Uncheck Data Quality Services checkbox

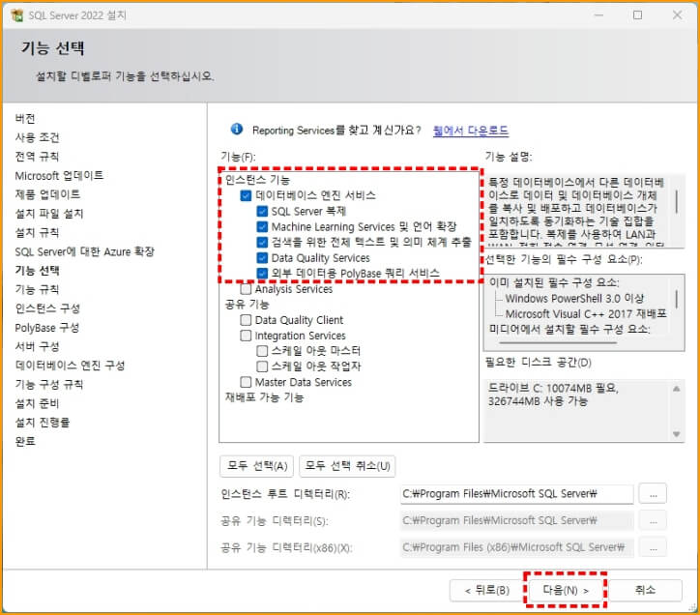[x=262, y=258]
